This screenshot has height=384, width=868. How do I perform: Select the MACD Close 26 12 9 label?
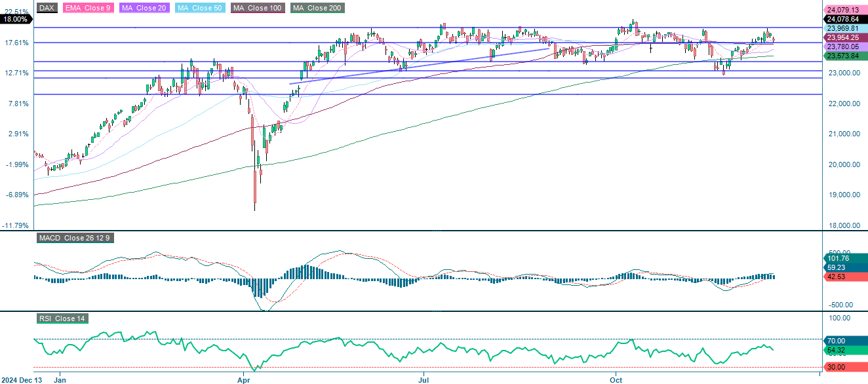tap(74, 238)
